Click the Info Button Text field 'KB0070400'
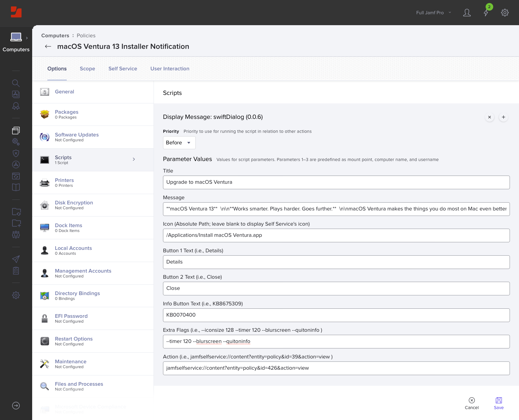This screenshot has height=420, width=519. [x=336, y=315]
